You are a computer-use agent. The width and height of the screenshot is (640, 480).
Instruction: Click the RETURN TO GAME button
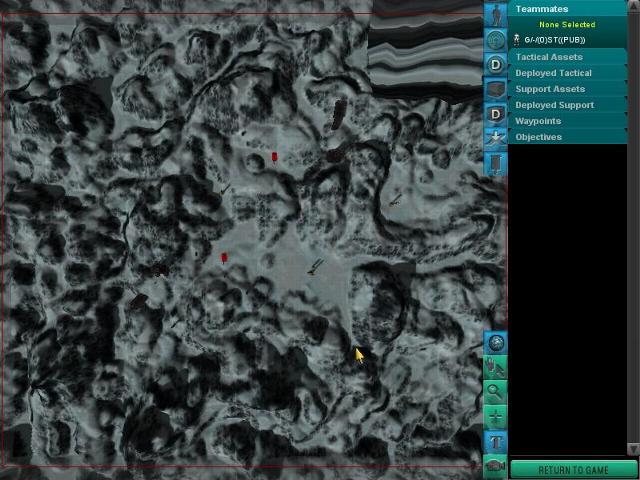point(573,470)
